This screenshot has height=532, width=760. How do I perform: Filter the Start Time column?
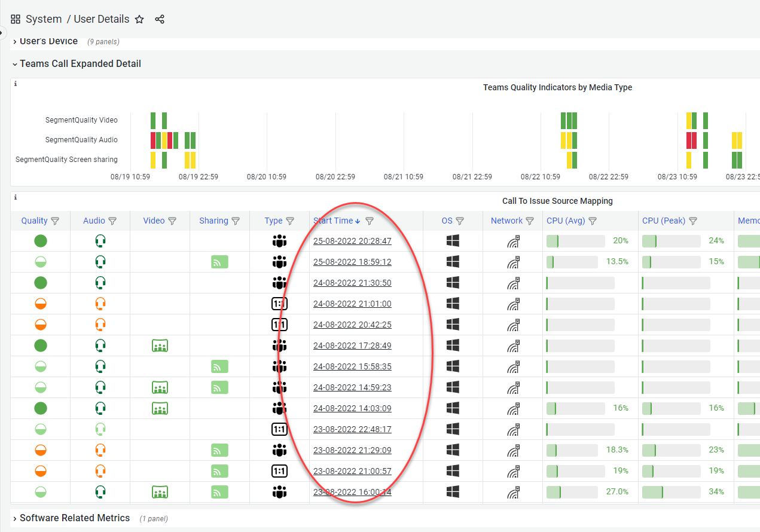(370, 221)
